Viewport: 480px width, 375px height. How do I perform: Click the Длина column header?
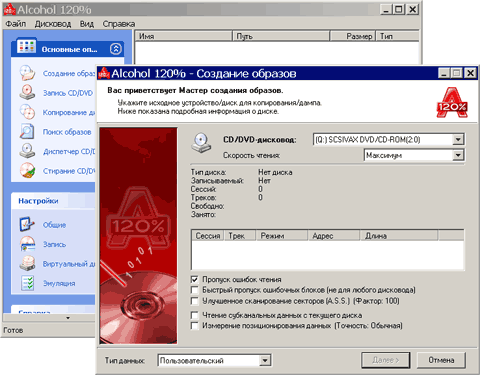click(399, 236)
